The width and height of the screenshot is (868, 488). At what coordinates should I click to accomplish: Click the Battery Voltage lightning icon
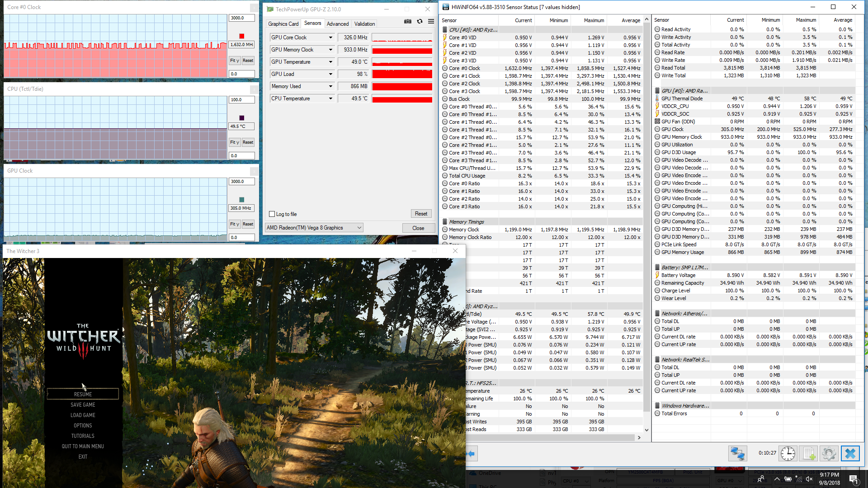[657, 275]
